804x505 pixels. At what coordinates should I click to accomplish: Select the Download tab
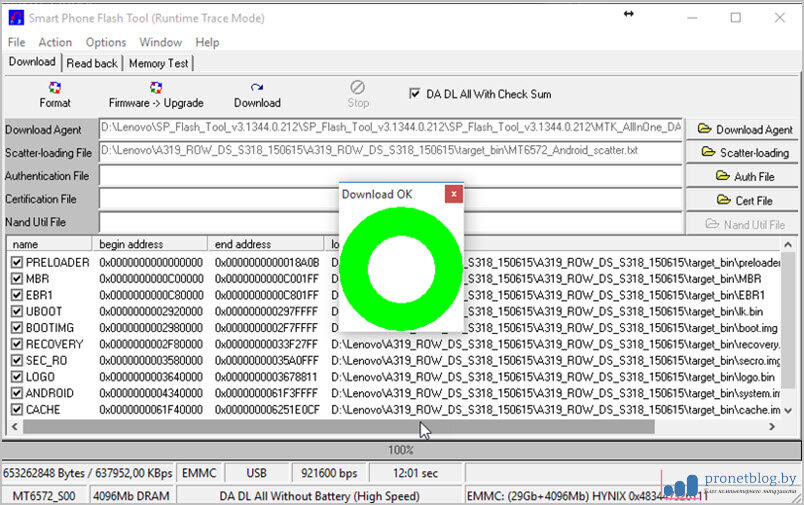32,62
